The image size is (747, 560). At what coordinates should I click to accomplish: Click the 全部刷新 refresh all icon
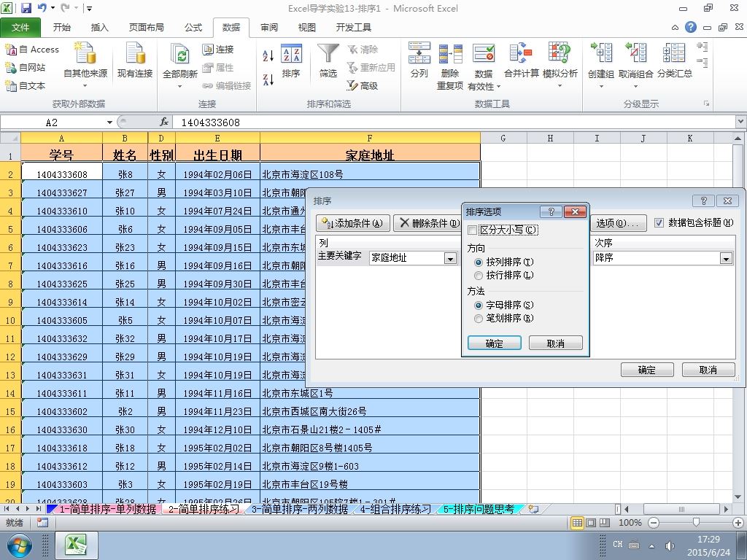(180, 54)
